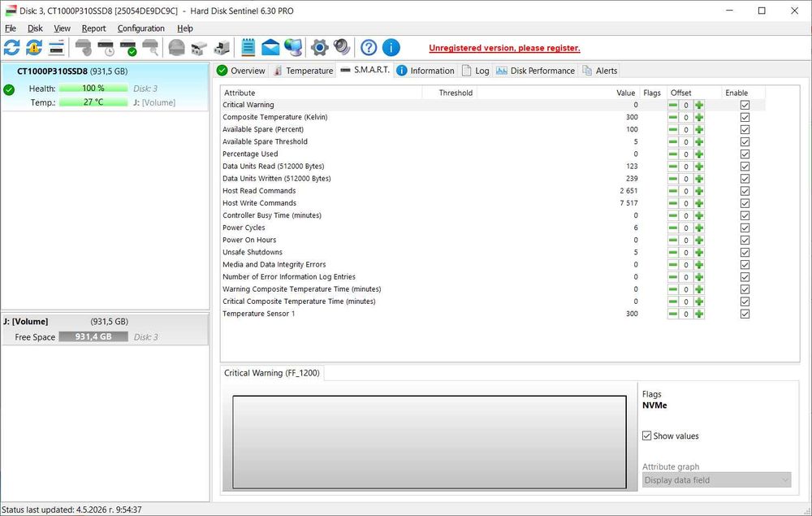Viewport: 812px width, 516px height.
Task: Click the green Health 100 % bar
Action: 93,89
